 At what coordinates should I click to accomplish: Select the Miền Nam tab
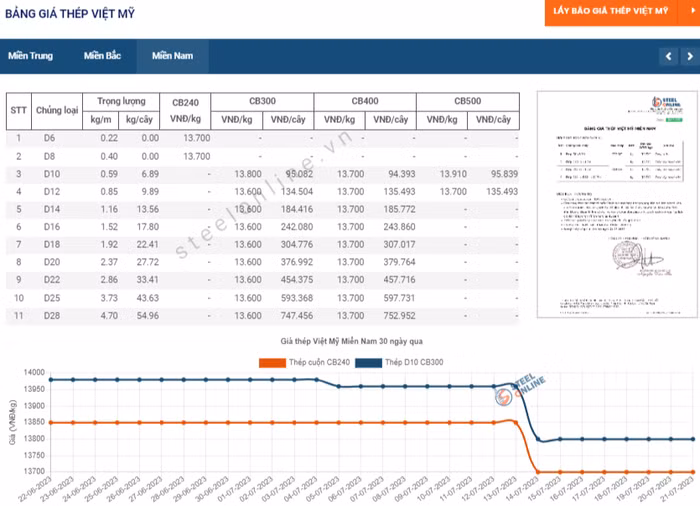(172, 56)
